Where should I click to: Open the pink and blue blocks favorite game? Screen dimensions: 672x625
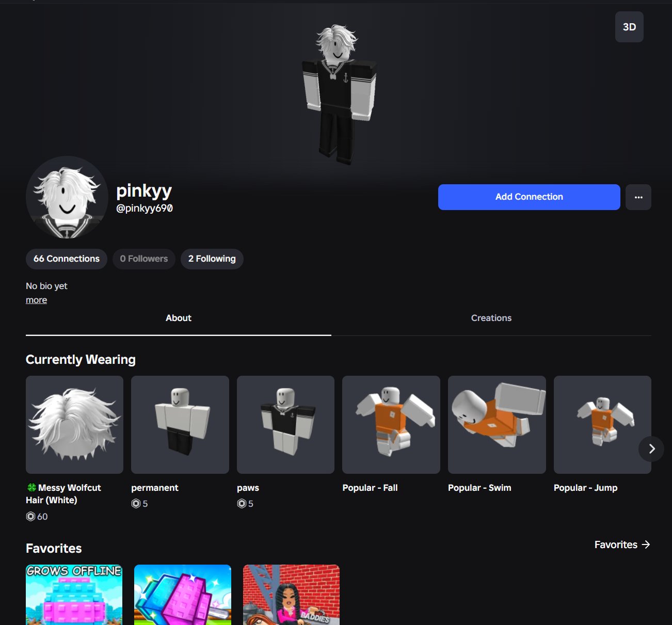(183, 595)
